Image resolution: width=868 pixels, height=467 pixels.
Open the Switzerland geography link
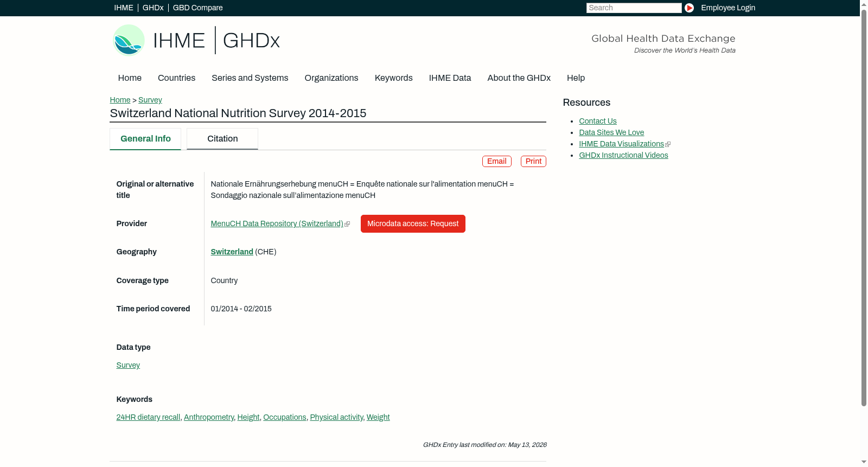click(x=232, y=252)
